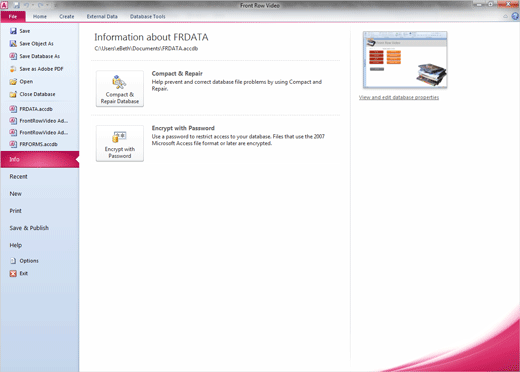Click the quick access Save icon
The image size is (520, 372).
16,5
